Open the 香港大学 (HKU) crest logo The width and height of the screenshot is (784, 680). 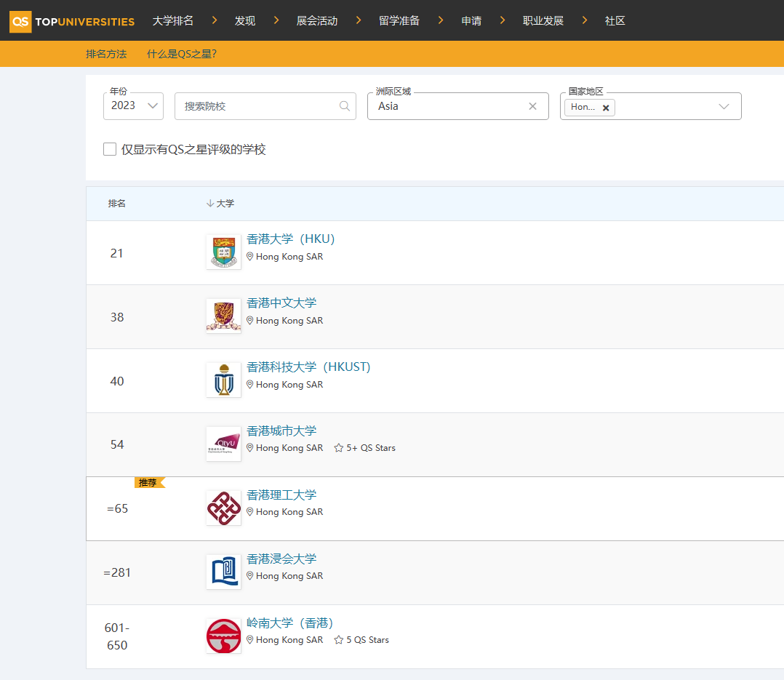pyautogui.click(x=223, y=252)
